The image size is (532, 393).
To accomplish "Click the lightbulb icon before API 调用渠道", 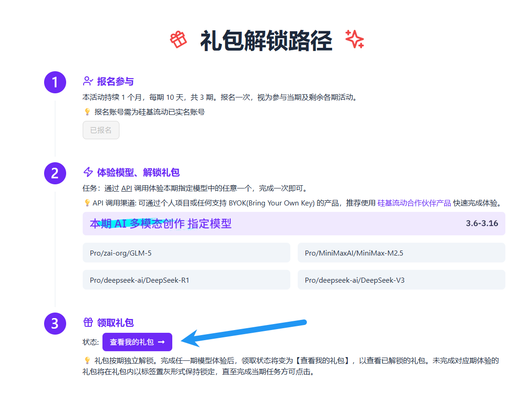I will 87,203.
